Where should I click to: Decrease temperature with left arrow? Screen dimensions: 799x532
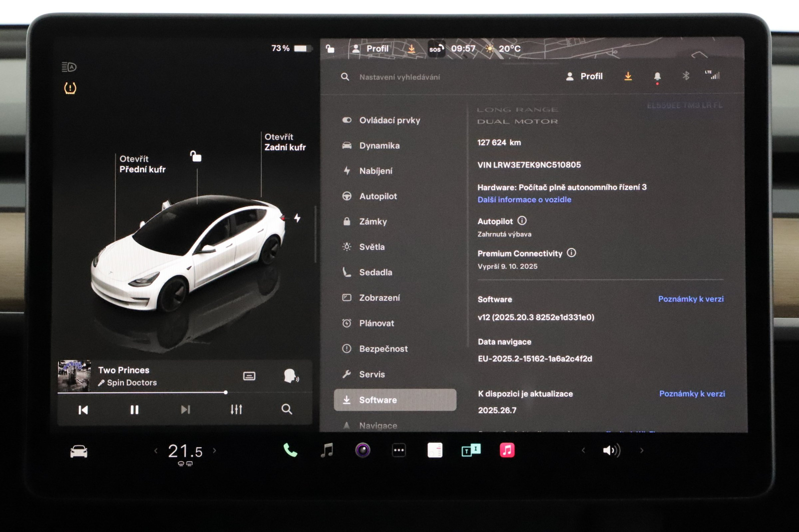pos(156,451)
